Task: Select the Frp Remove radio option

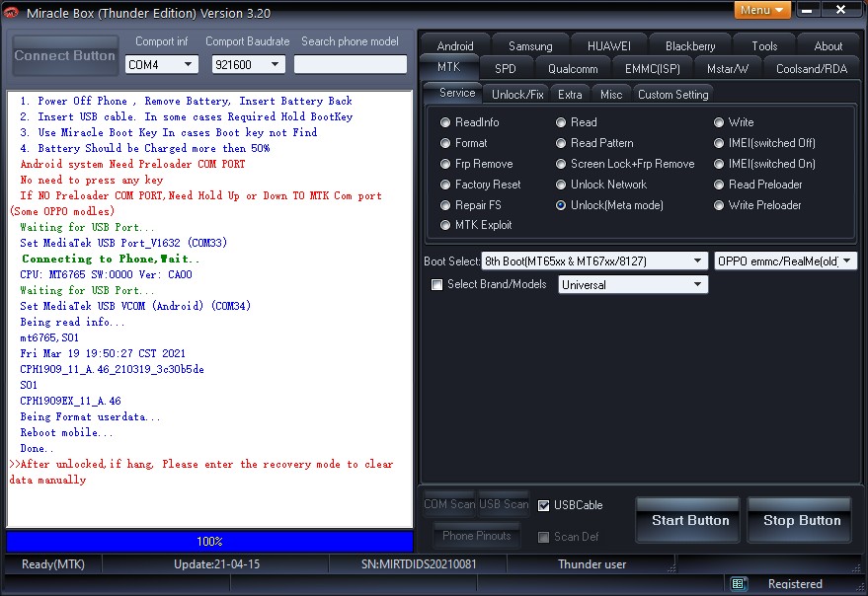Action: coord(477,163)
